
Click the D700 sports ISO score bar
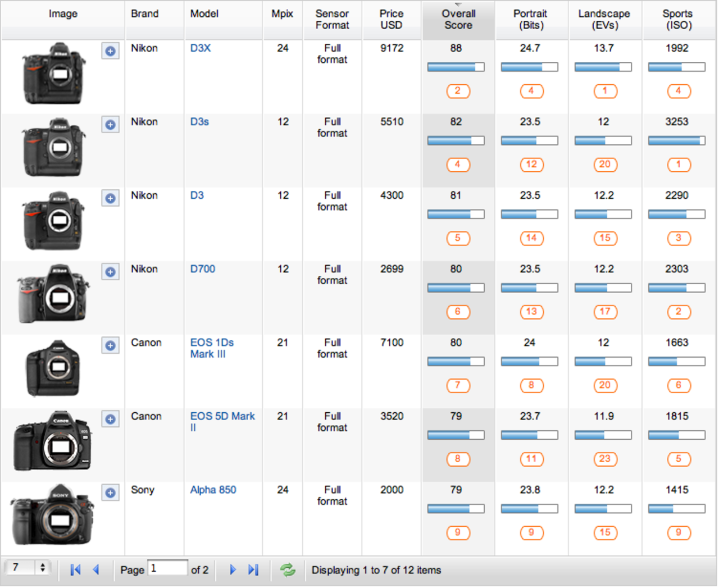pos(677,288)
